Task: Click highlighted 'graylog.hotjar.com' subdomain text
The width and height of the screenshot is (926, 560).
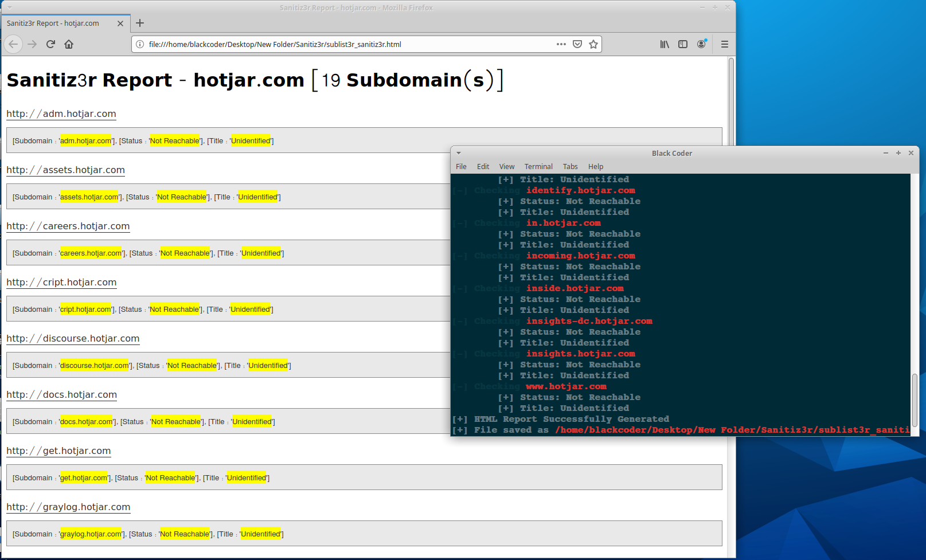Action: pyautogui.click(x=91, y=534)
